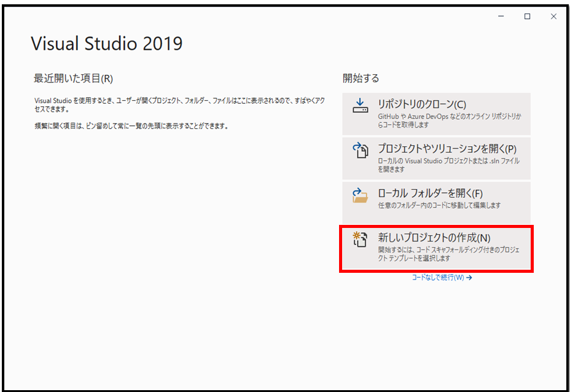Click text 任意のフォルダー内のコードに移動して編集します
The height and width of the screenshot is (392, 570).
[439, 205]
